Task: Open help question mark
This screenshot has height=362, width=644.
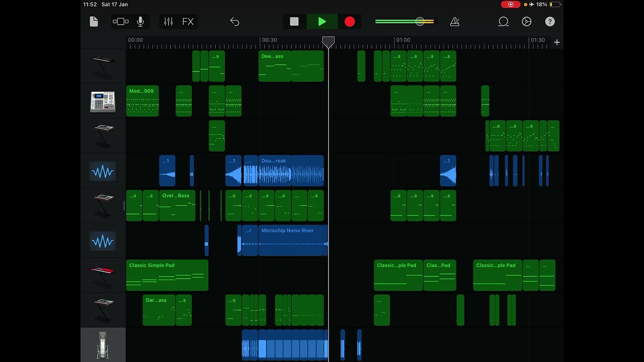Action: [550, 22]
